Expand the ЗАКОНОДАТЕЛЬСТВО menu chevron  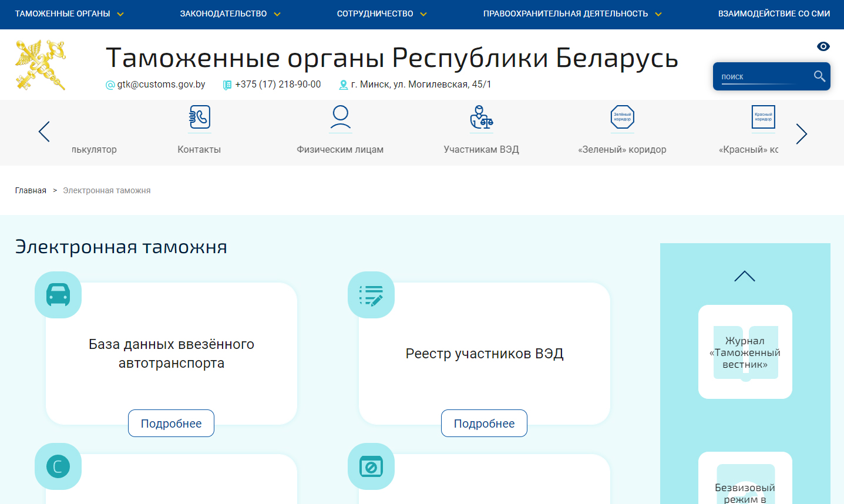(277, 14)
